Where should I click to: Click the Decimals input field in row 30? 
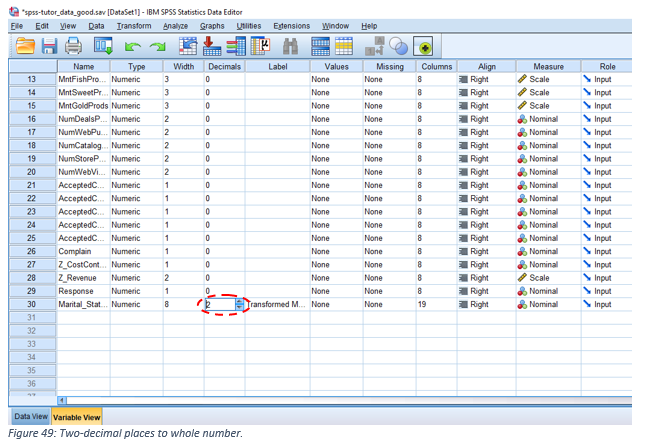pos(219,304)
